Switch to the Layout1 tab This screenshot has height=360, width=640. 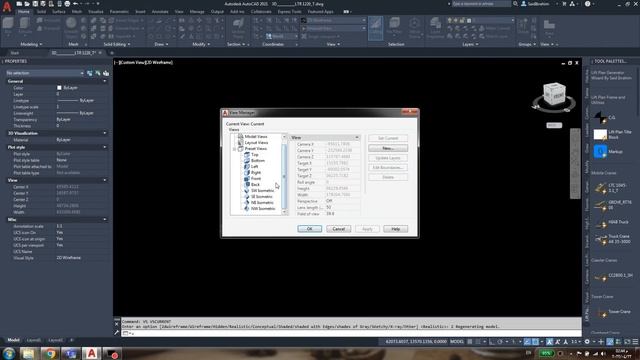pos(33,340)
